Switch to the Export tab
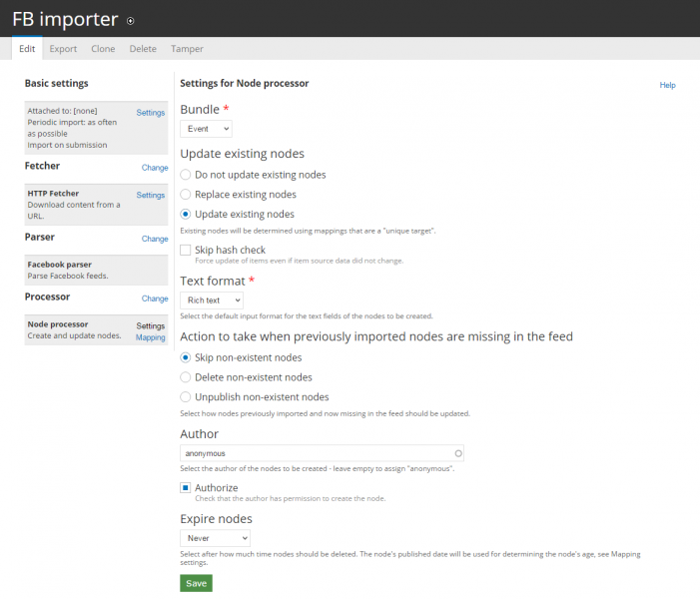Viewport: 700px width, 599px height. (x=63, y=49)
